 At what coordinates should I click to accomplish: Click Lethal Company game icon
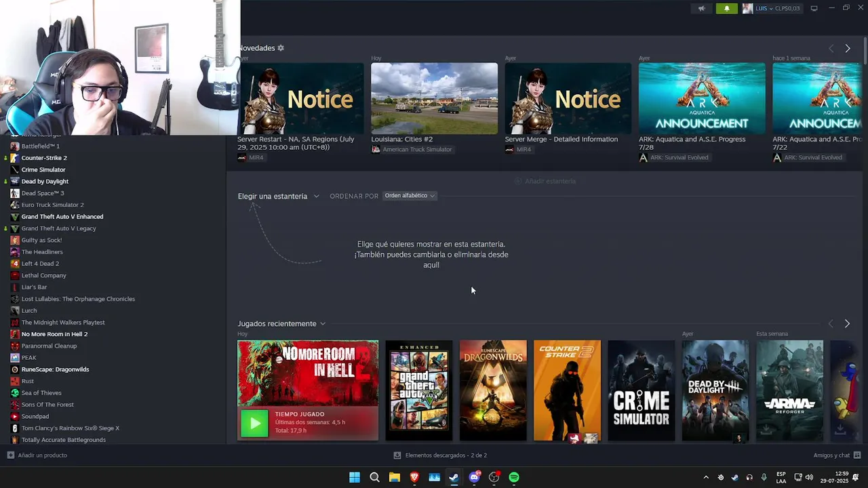tap(15, 275)
